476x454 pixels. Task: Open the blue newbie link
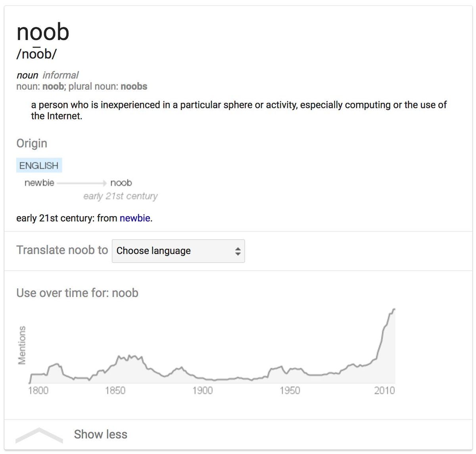coord(135,218)
